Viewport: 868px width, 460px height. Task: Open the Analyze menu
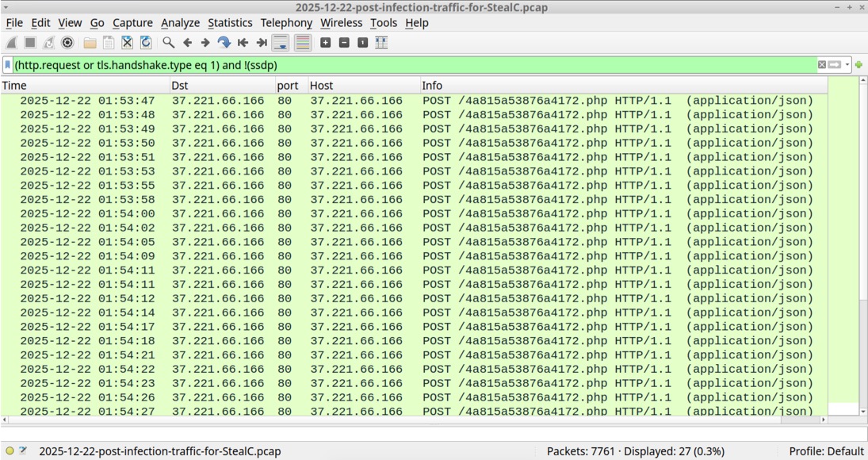click(180, 23)
